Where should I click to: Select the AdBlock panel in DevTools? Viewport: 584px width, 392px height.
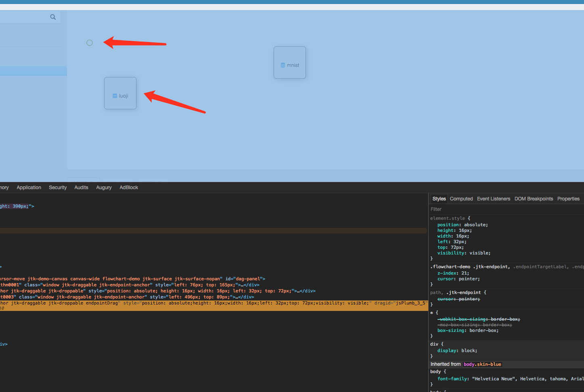129,187
